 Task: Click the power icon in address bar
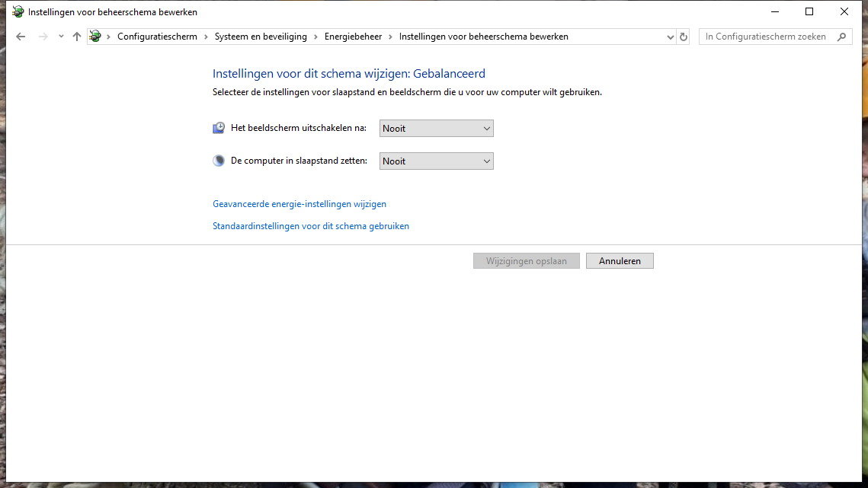tap(95, 37)
